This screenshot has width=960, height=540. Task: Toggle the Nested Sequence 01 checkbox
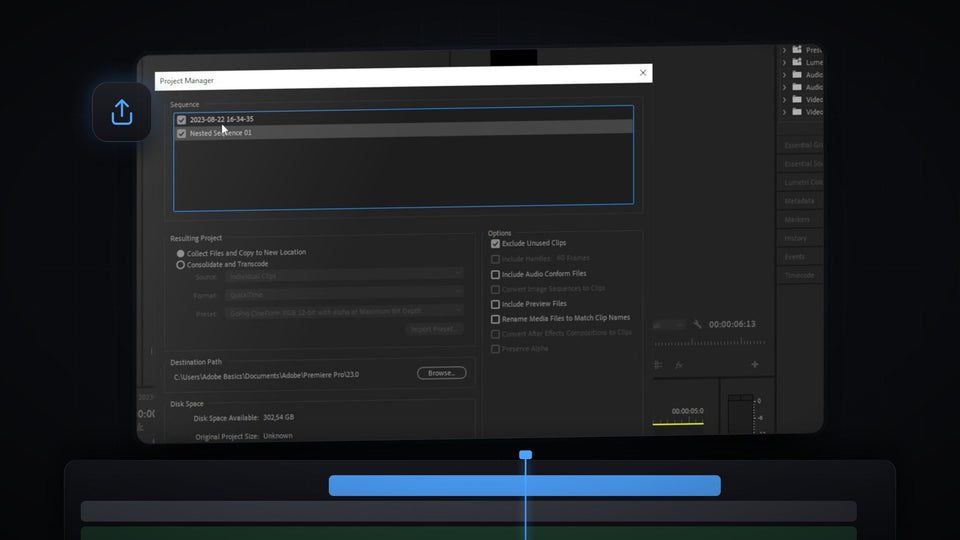(181, 133)
